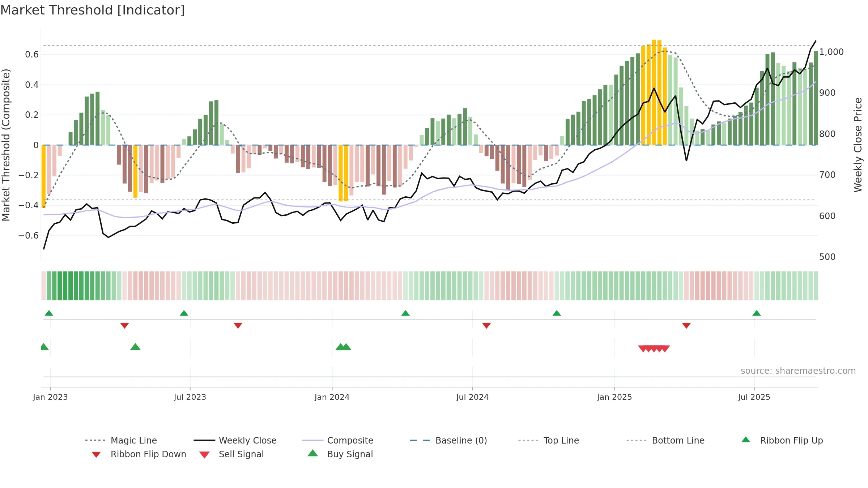Click the ribbon flip up triangle at Jul 2025
868x488 pixels.
[x=757, y=313]
